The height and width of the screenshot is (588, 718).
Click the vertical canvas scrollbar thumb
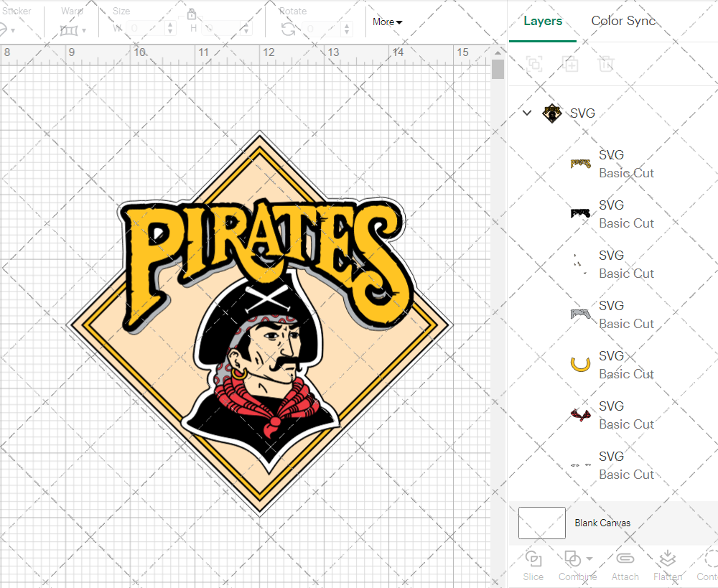[498, 69]
